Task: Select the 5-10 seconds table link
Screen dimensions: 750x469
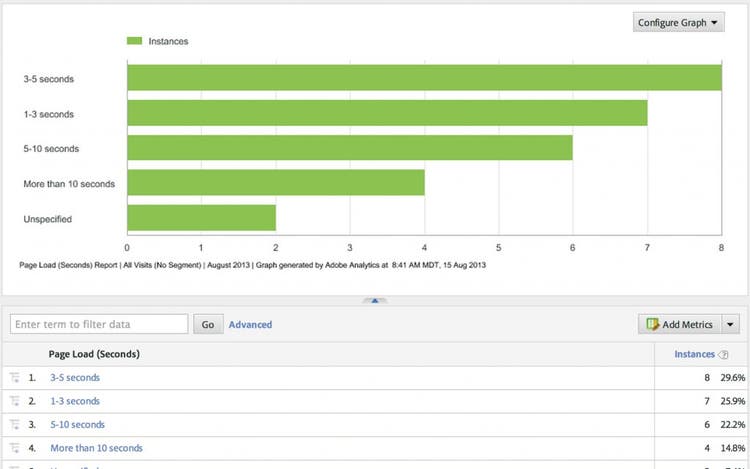Action: point(77,425)
